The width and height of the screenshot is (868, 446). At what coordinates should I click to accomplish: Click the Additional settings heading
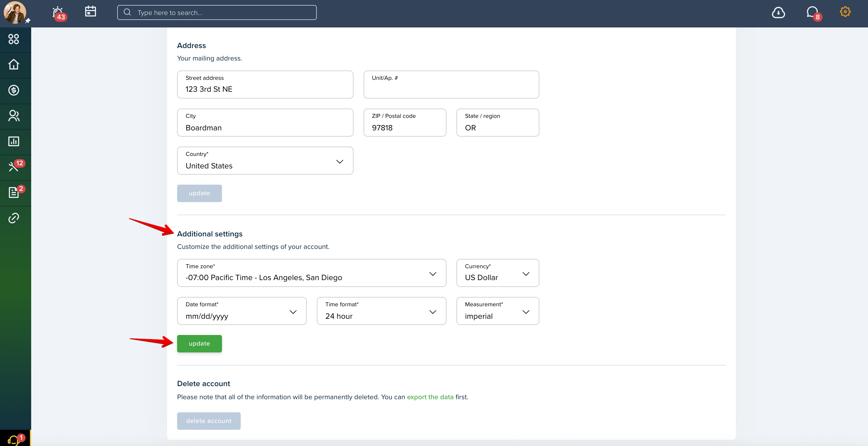[x=210, y=234]
